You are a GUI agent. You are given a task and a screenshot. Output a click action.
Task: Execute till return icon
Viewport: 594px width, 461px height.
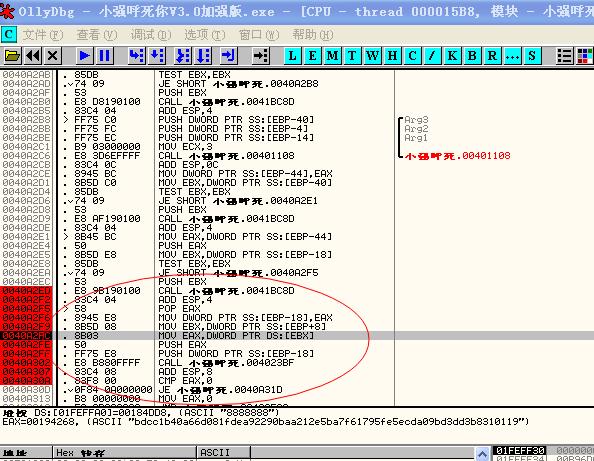(228, 56)
